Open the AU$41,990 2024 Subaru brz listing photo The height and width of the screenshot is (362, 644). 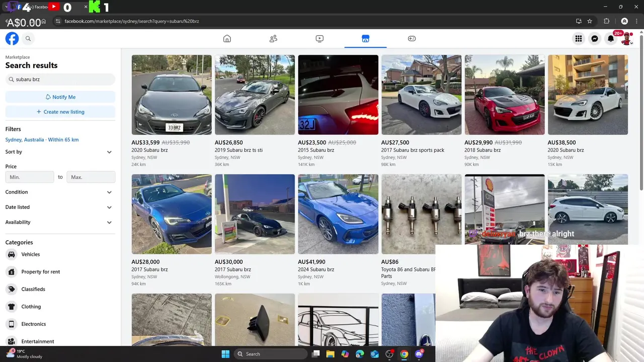[338, 214]
